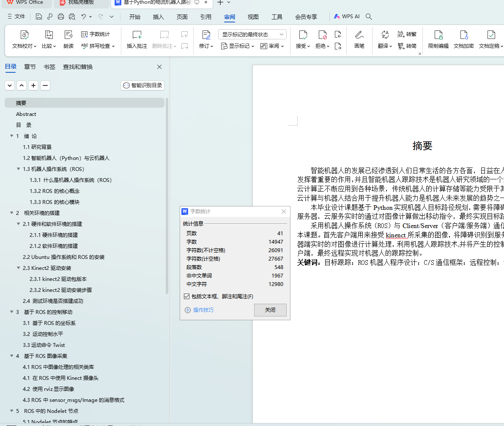Click the expand-all plus button in outline

pos(33,85)
